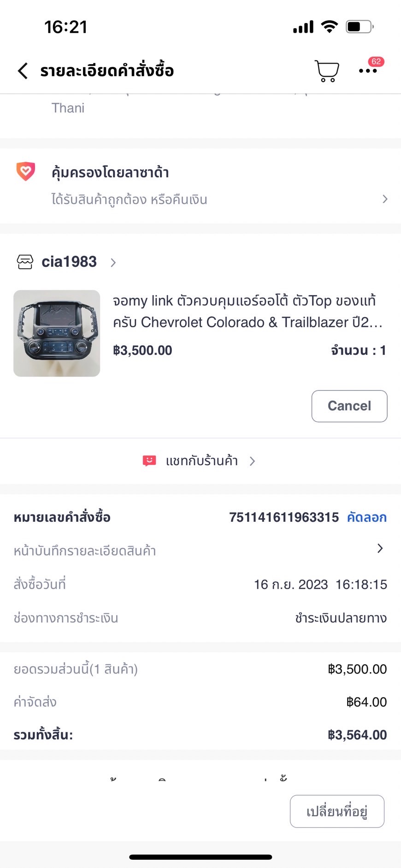This screenshot has width=401, height=868.
Task: Tap the Lazada protection shield icon
Action: coord(26,171)
